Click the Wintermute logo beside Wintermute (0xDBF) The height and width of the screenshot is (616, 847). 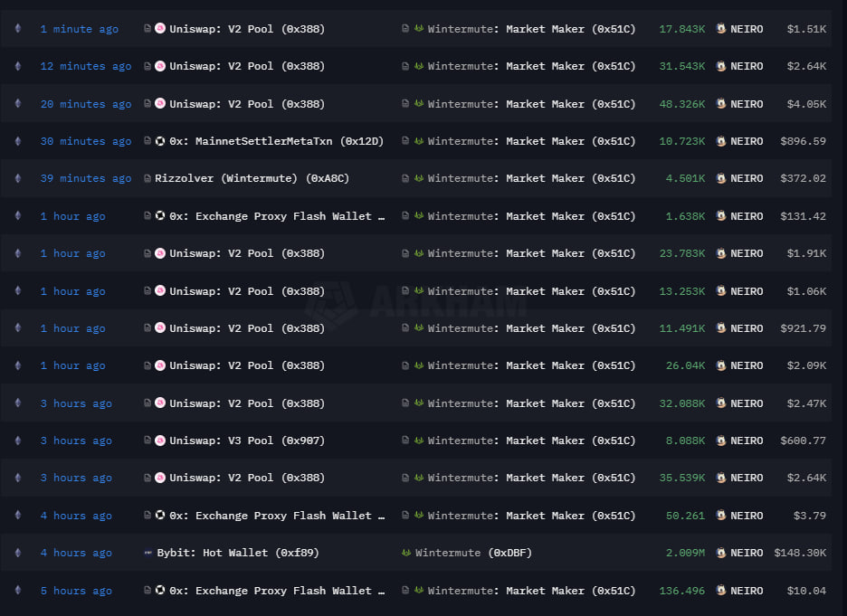coord(406,553)
